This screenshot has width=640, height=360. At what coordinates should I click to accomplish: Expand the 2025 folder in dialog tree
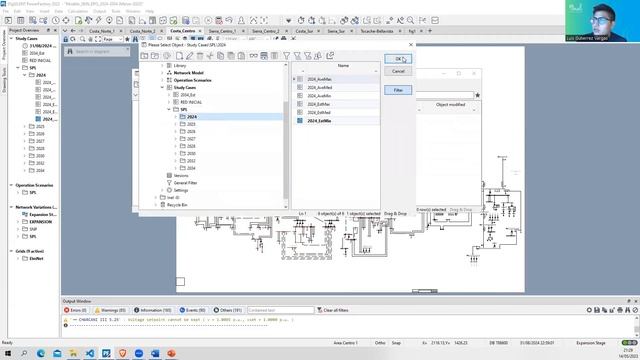tap(176, 124)
